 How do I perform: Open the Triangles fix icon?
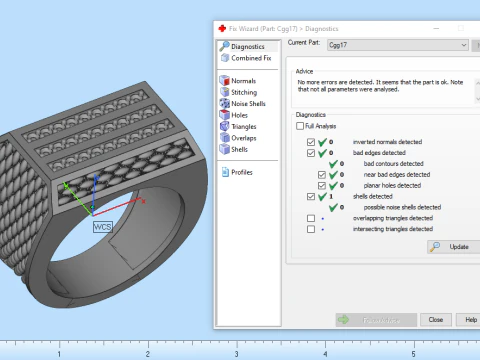point(224,126)
